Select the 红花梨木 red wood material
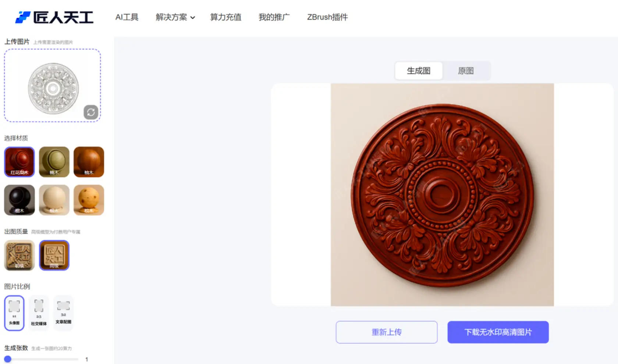 pyautogui.click(x=19, y=162)
